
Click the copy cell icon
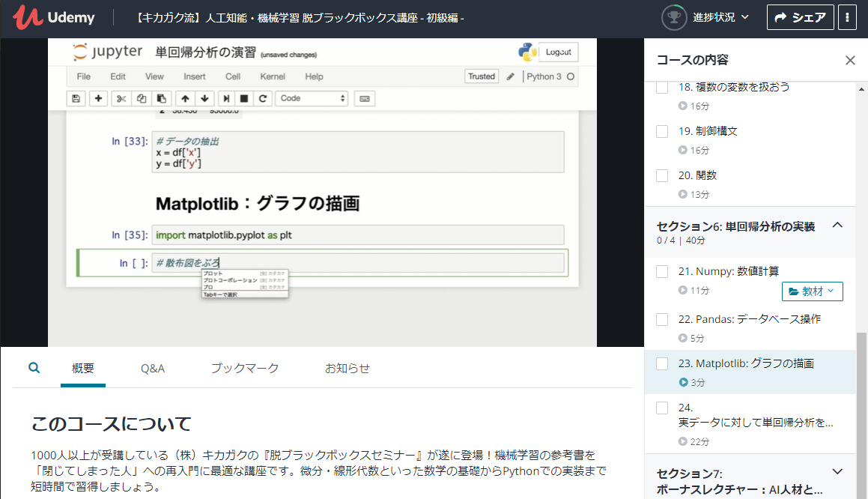coord(141,99)
